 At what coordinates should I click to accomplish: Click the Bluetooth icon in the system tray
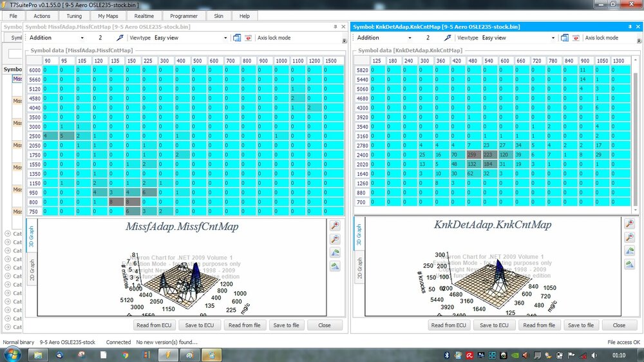[447, 356]
